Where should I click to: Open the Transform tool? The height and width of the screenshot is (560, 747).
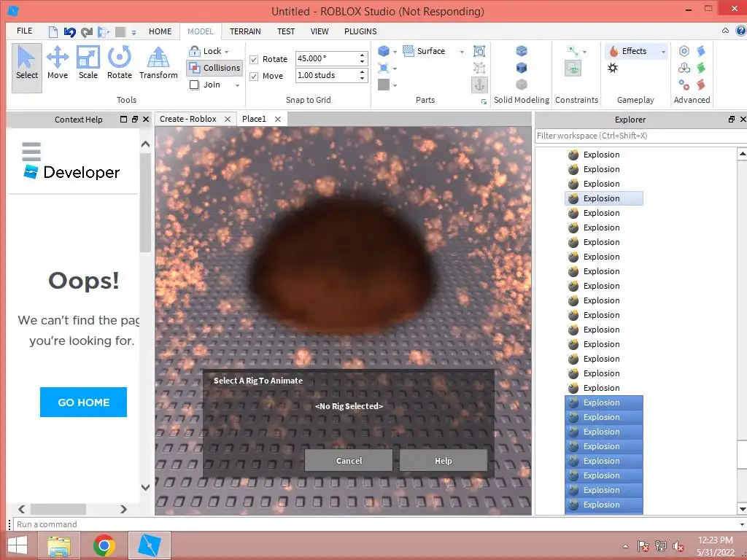[158, 63]
